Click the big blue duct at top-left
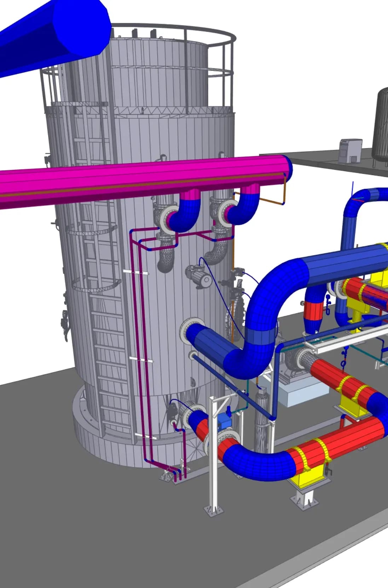 [x=53, y=32]
